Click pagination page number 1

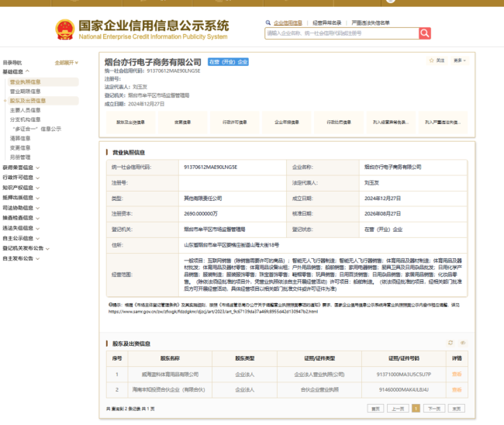416,409
